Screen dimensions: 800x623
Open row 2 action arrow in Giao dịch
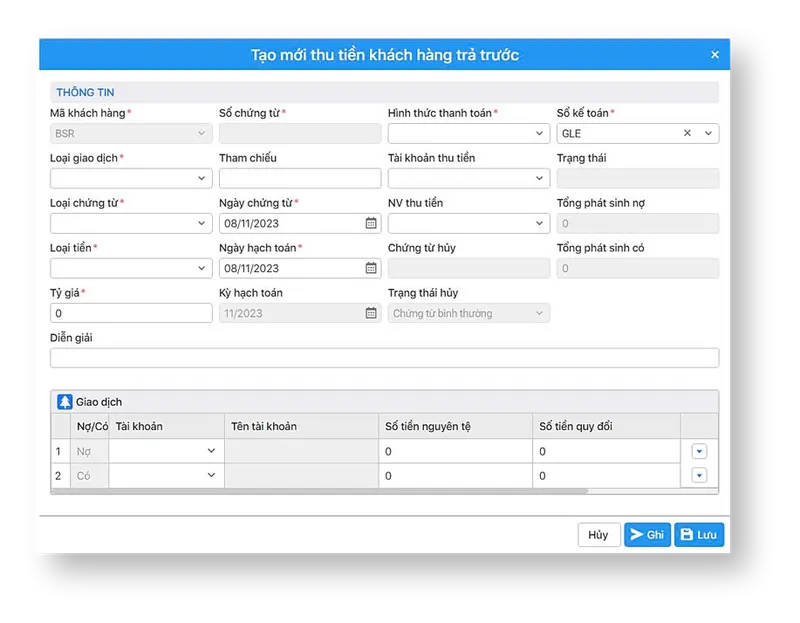[x=699, y=475]
